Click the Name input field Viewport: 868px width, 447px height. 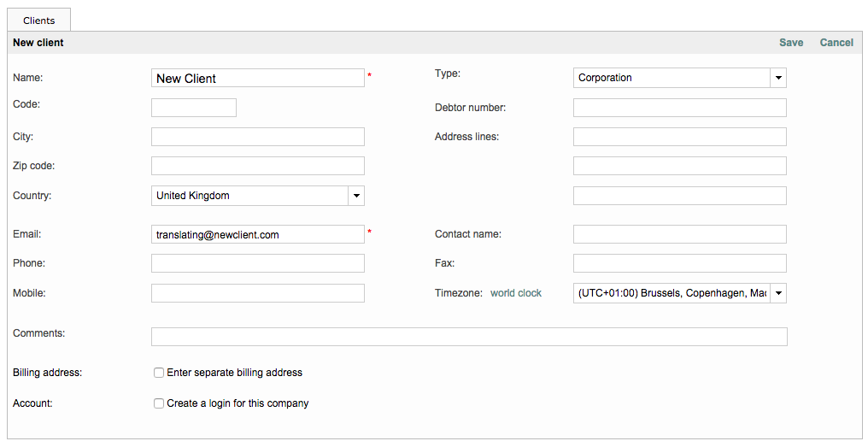(257, 78)
